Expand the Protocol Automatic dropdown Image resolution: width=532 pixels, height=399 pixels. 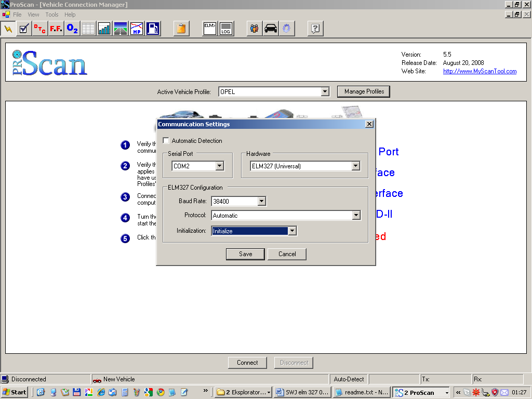[x=356, y=215]
